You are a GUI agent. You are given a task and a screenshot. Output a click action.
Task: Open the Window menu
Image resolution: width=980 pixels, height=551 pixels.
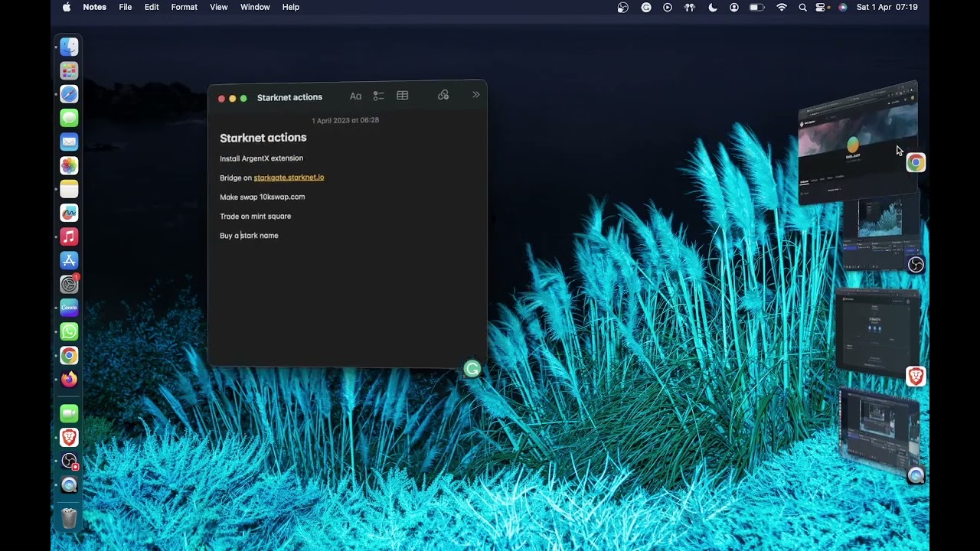[255, 7]
